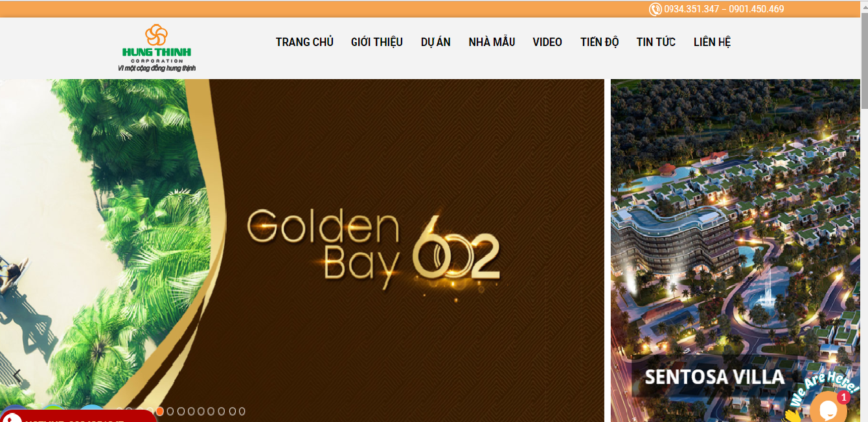Screen dimensions: 868x422
Task: Open the LIÊN HỆ contact page
Action: tap(712, 42)
